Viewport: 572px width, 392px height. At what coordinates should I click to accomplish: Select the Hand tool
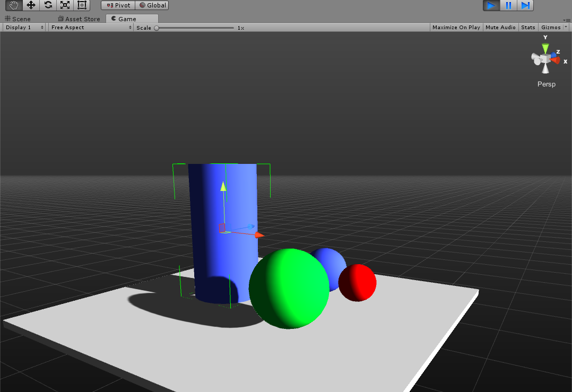coord(14,5)
